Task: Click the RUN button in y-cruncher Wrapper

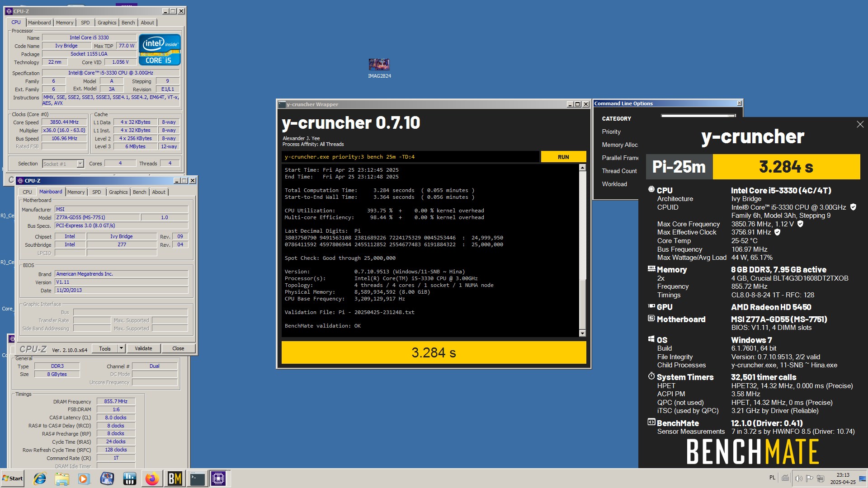Action: click(563, 157)
